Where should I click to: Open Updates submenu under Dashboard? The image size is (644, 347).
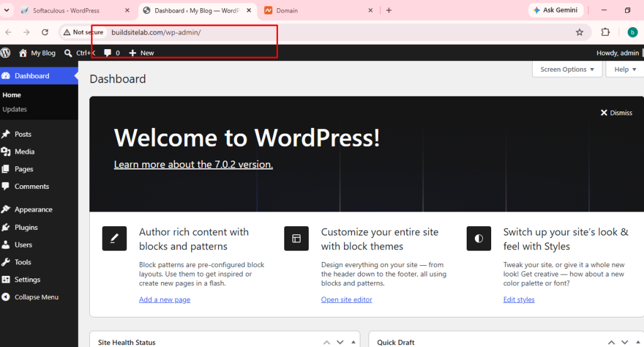(x=15, y=109)
